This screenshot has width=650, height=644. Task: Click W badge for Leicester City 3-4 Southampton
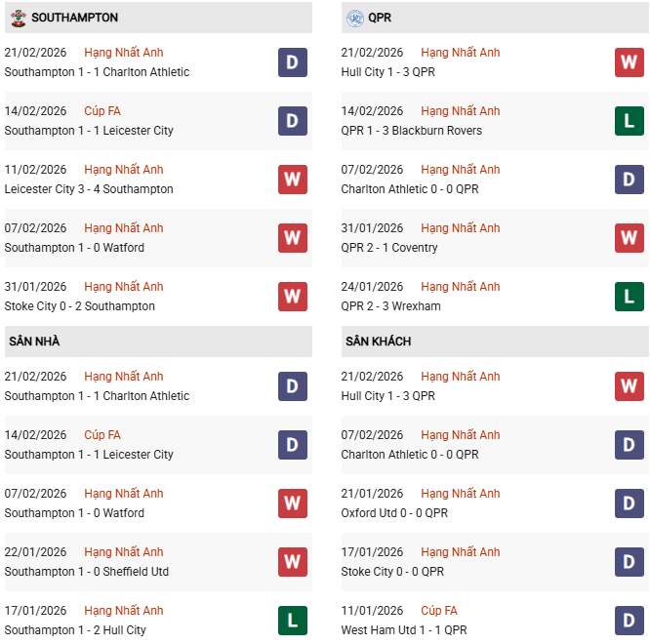tap(293, 180)
